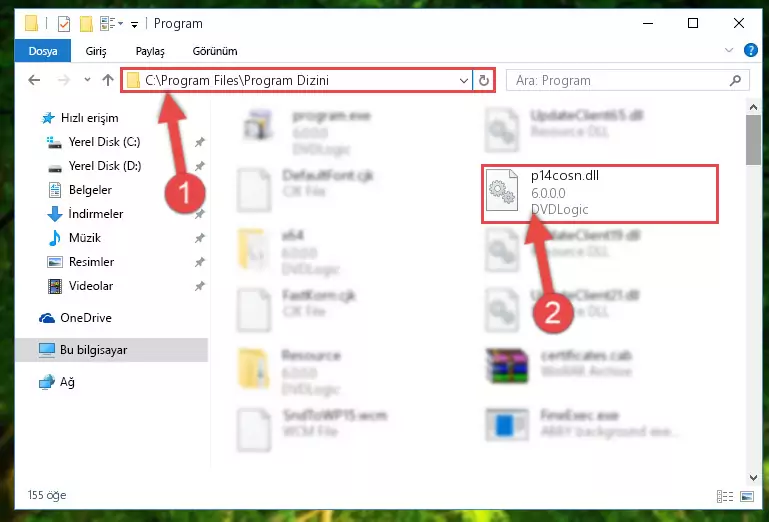Go back with the Back arrow

coord(34,80)
